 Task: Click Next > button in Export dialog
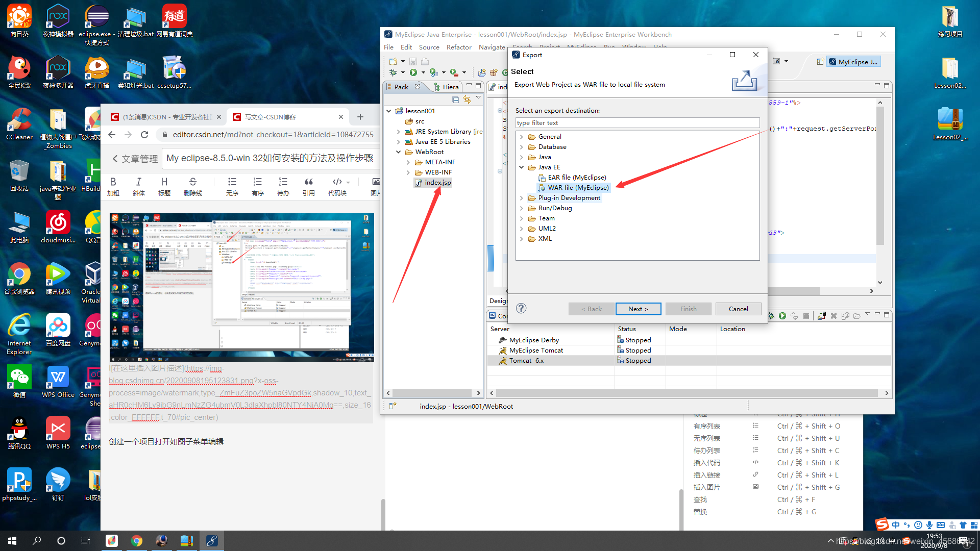coord(638,309)
